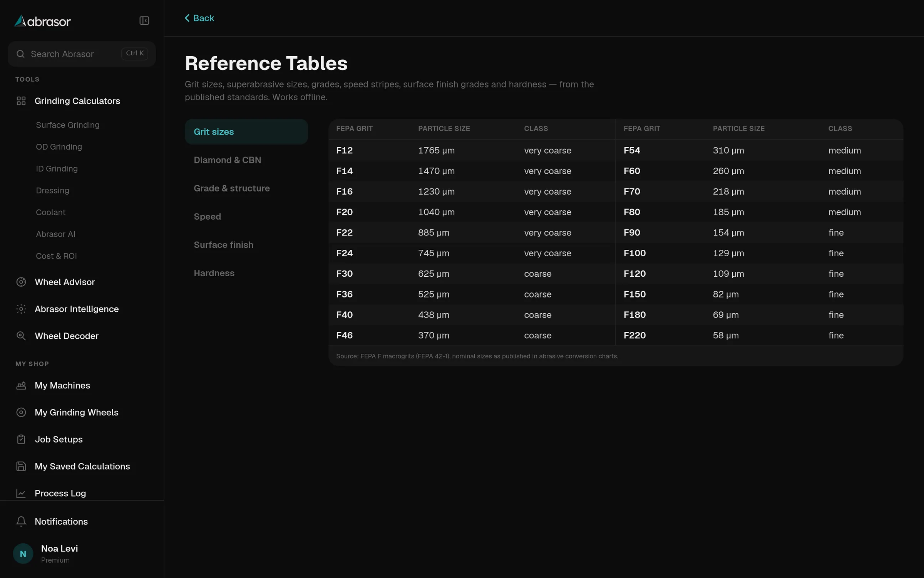Screen dimensions: 924x578
Task: Click the first FEPA GRIT column header
Action: pos(354,129)
